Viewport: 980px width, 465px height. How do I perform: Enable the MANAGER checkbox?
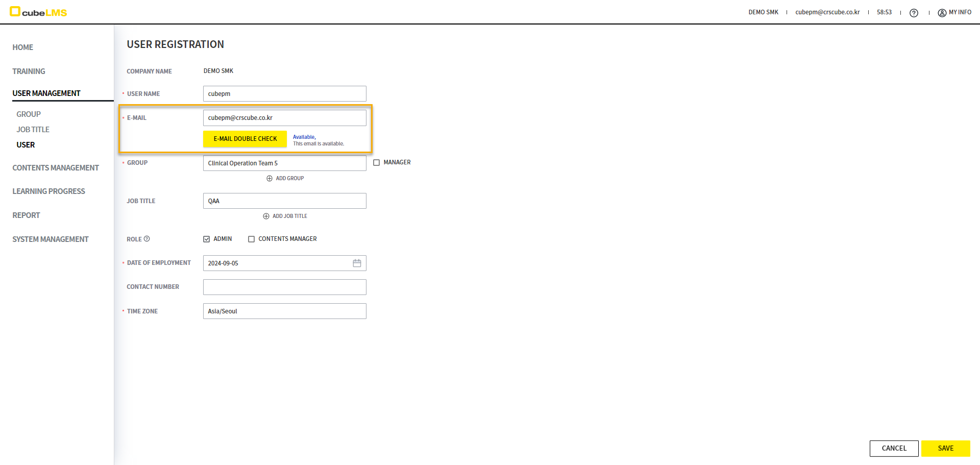(x=377, y=163)
